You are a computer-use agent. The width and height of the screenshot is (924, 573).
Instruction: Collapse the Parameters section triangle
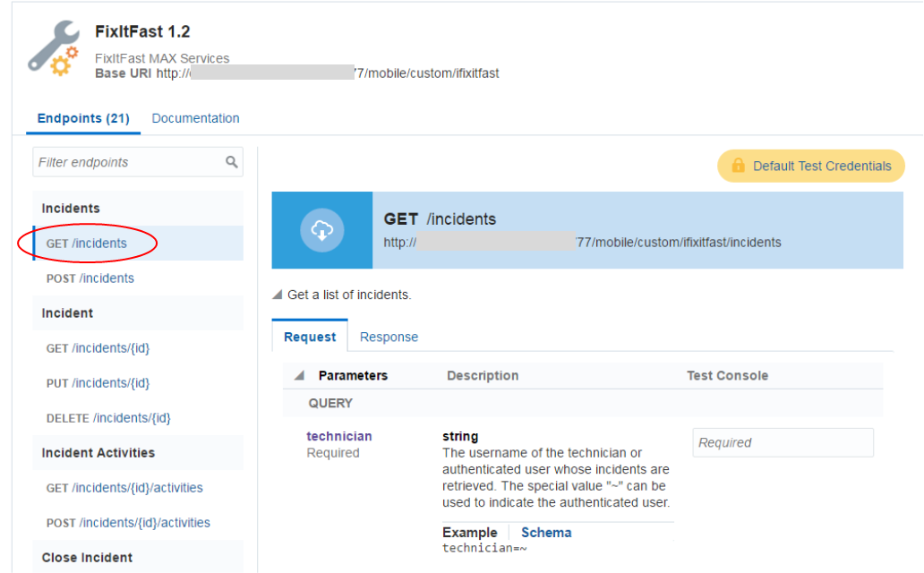(x=299, y=375)
